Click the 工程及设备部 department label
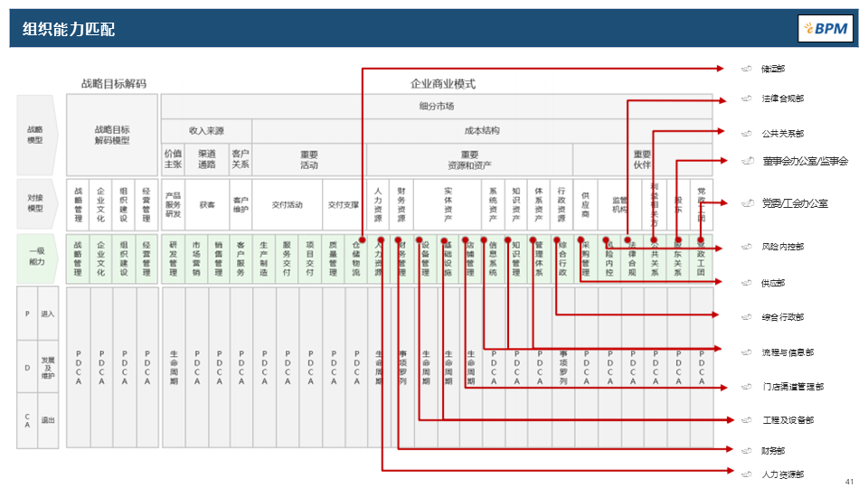 coord(788,420)
